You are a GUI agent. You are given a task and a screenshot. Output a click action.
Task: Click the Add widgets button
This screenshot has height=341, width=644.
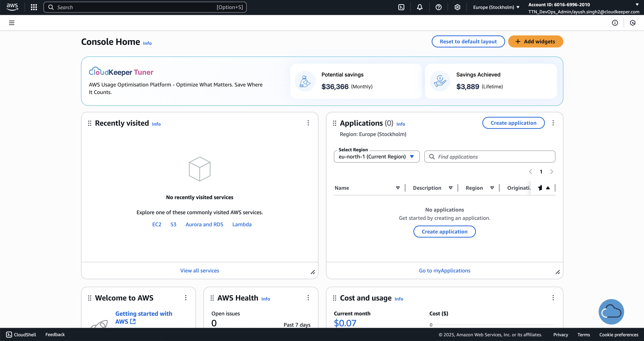pos(535,41)
